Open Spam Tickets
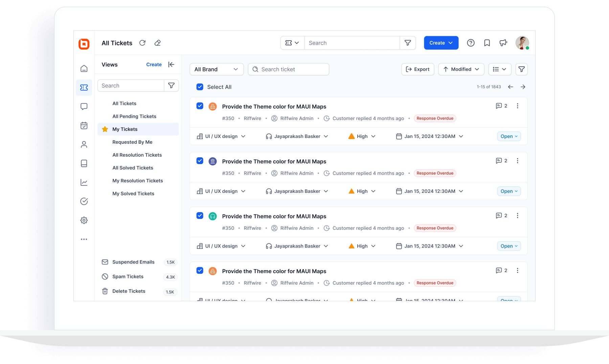This screenshot has width=609, height=364. [139, 277]
